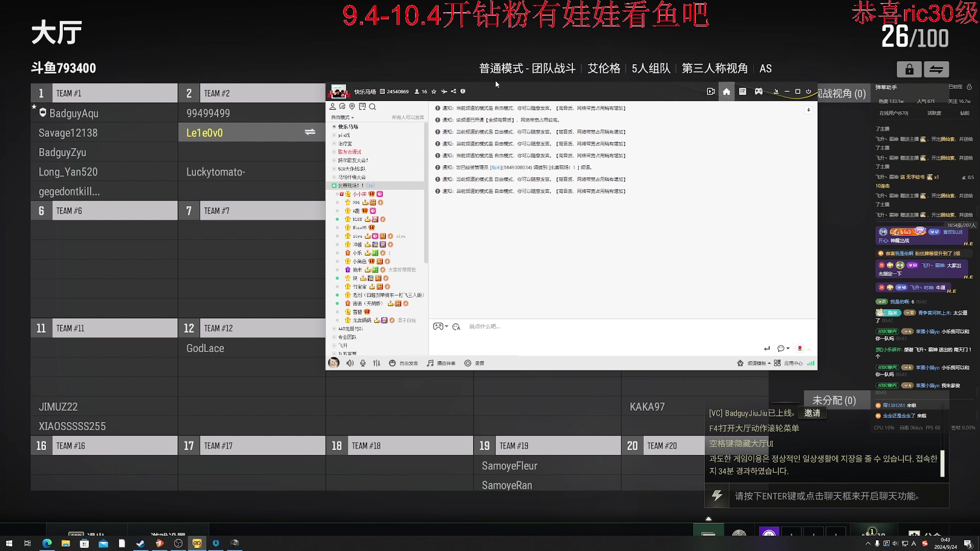The height and width of the screenshot is (551, 980).
Task: Click player BadguyAqu in Team 1
Action: [74, 113]
